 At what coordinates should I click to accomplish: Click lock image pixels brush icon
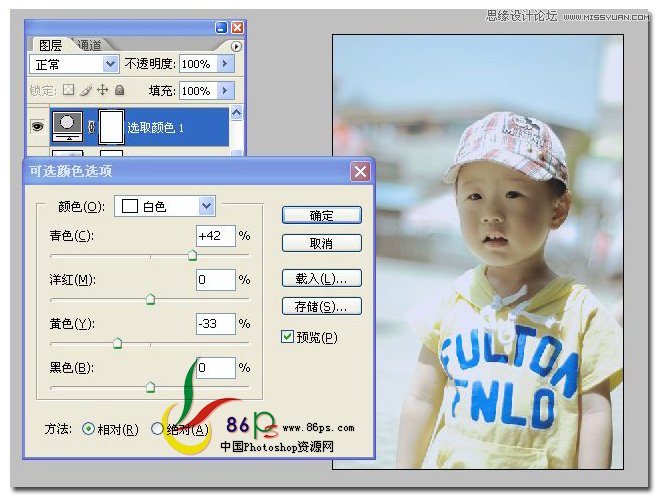click(x=86, y=90)
